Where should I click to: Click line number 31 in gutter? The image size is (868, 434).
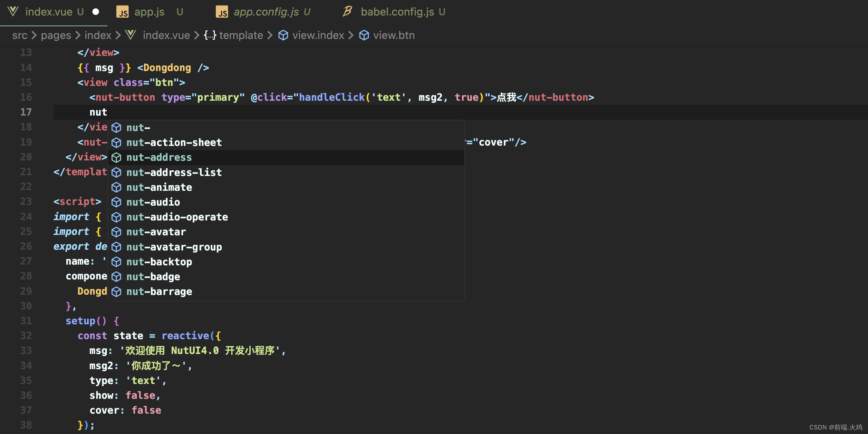[x=26, y=321]
